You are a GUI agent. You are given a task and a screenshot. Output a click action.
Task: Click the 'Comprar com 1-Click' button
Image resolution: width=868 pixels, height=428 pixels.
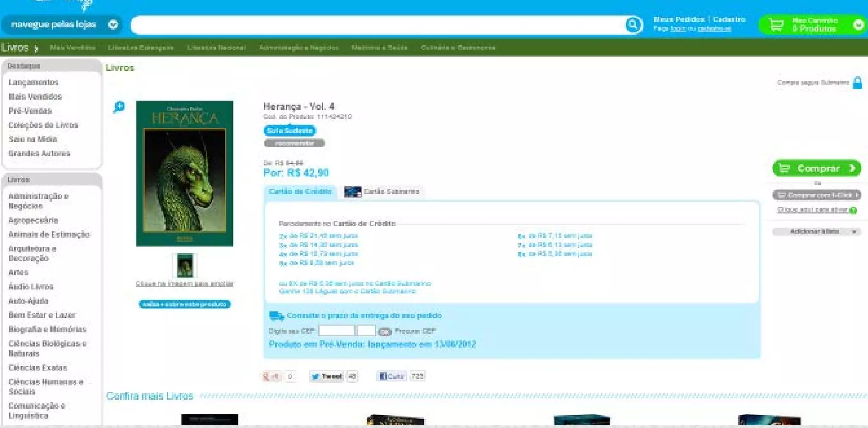(817, 195)
